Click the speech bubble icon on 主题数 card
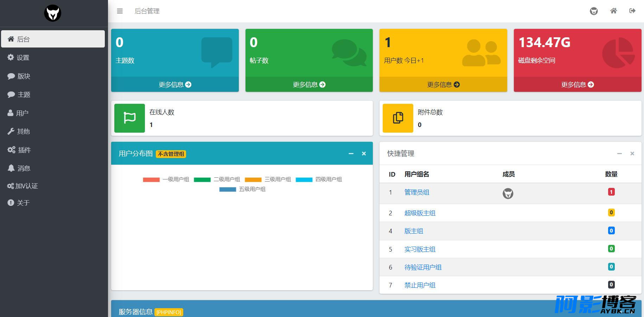This screenshot has height=317, width=644. coord(217,52)
